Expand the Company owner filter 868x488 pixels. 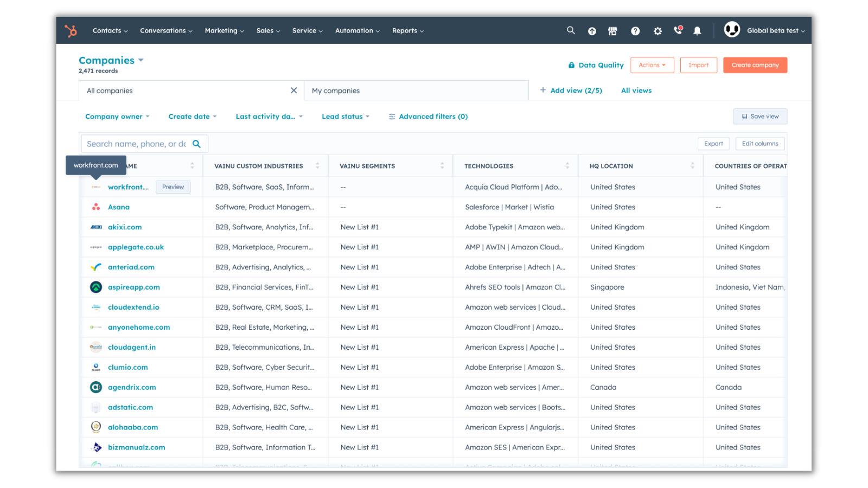point(117,117)
